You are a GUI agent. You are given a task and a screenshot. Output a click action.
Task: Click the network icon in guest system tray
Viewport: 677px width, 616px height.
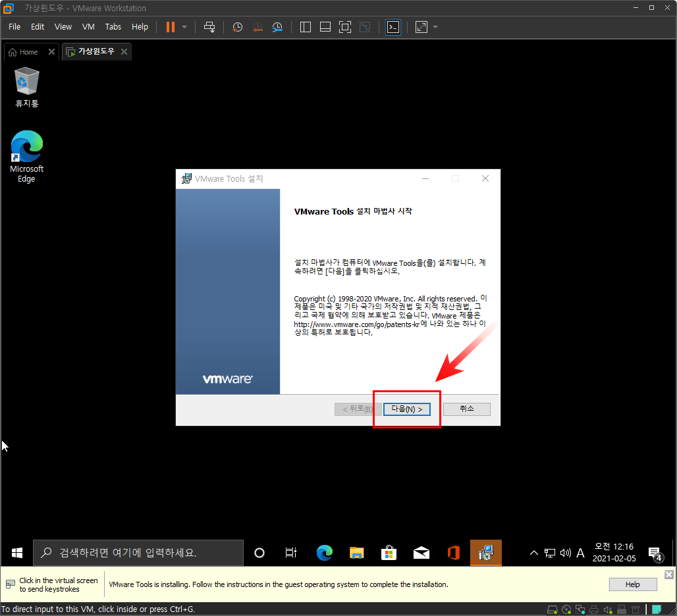[x=550, y=553]
